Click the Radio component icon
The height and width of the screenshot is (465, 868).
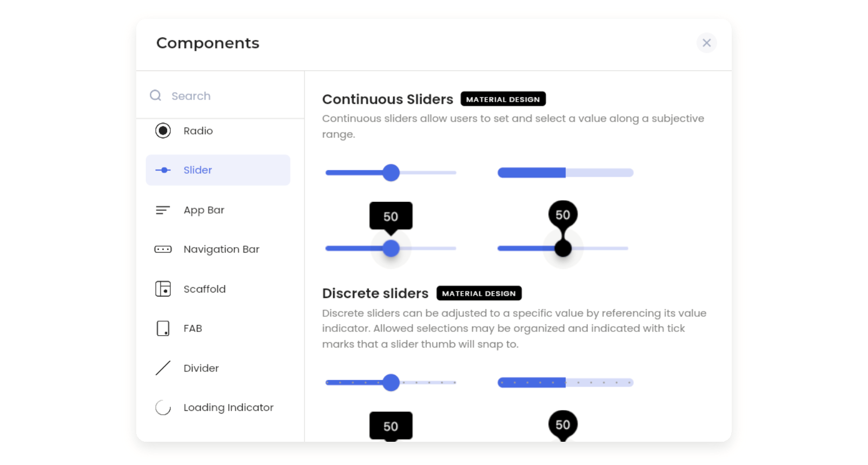(163, 131)
